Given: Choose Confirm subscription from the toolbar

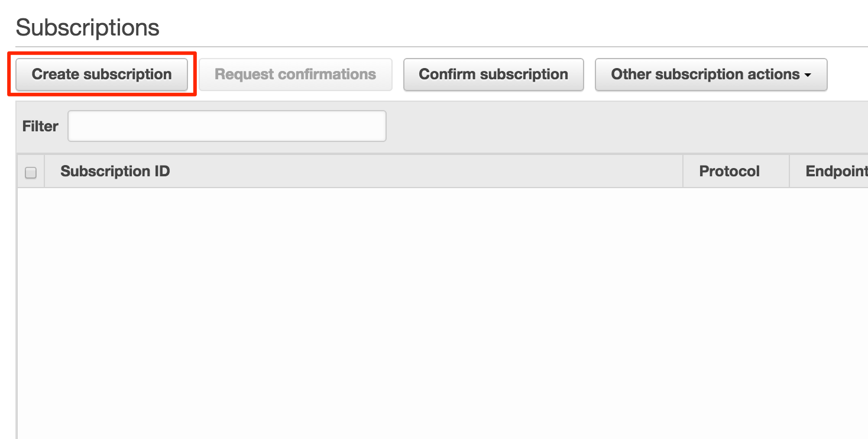Looking at the screenshot, I should 493,74.
